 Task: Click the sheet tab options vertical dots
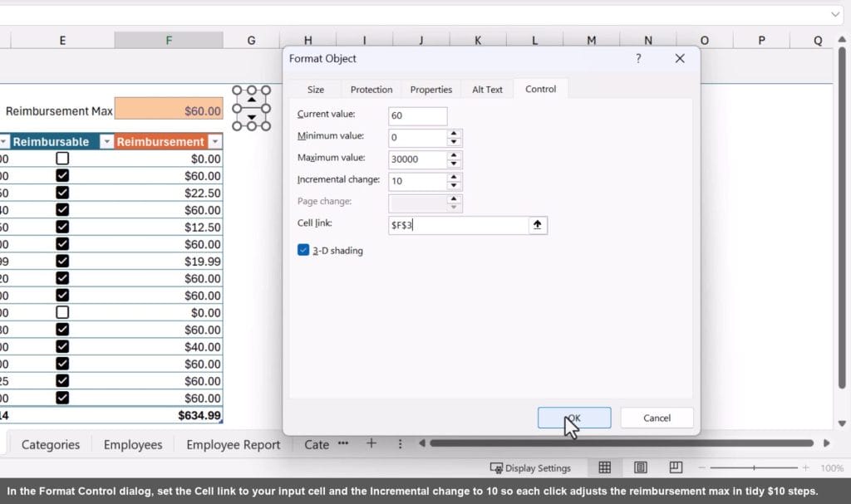coord(400,443)
